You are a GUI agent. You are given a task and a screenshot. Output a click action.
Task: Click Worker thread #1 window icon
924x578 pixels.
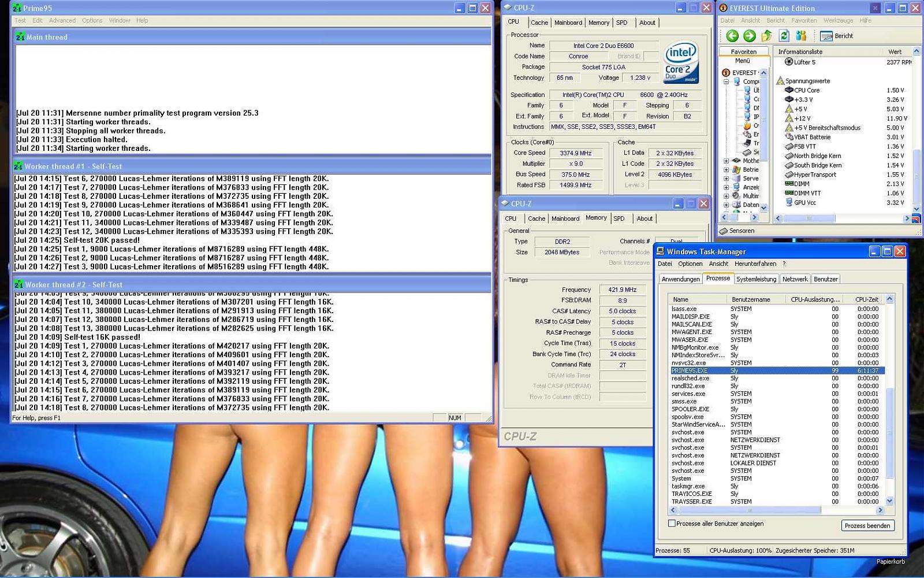click(18, 166)
